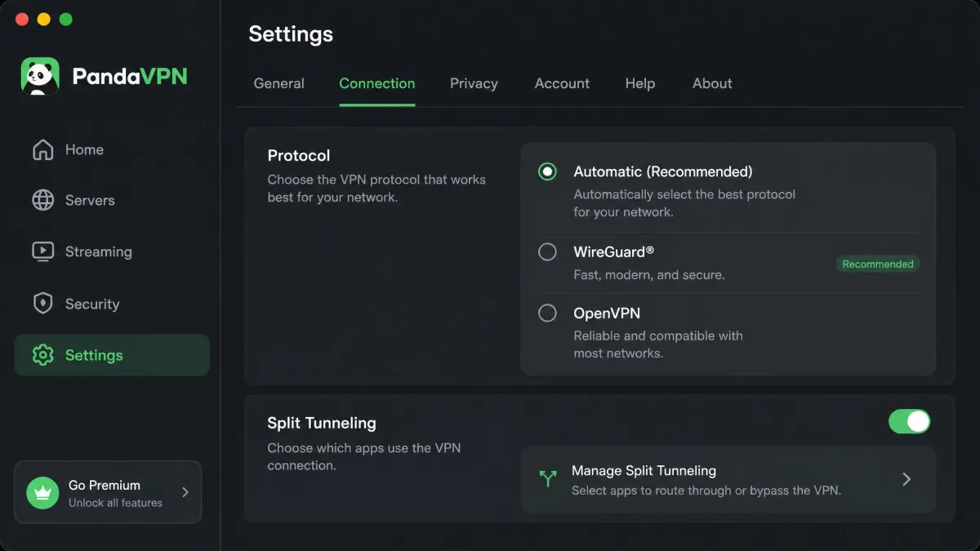The image size is (980, 551).
Task: Click the Settings page heading
Action: (x=291, y=33)
